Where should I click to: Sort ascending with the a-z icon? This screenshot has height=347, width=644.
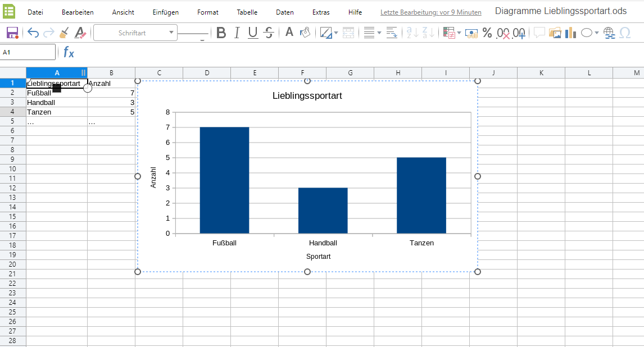412,33
